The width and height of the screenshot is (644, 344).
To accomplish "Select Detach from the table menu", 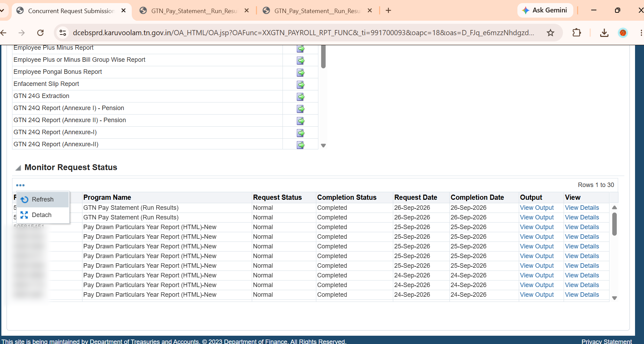I will pyautogui.click(x=43, y=215).
